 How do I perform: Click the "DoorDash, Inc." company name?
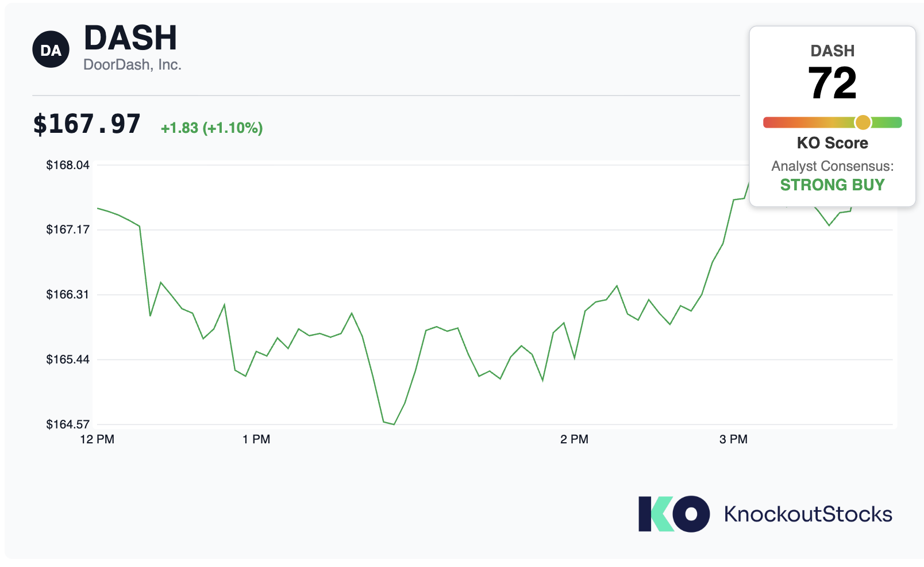(132, 65)
